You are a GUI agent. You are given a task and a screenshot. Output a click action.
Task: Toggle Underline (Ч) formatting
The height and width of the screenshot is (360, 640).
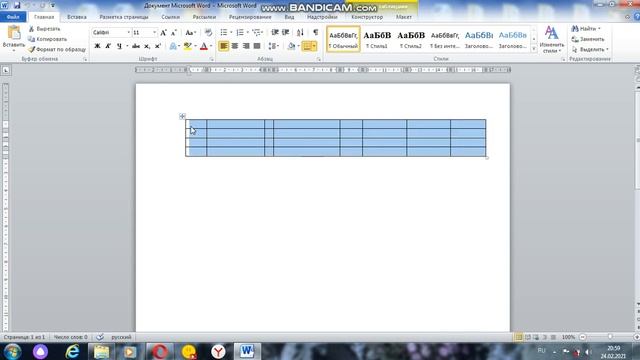point(119,46)
